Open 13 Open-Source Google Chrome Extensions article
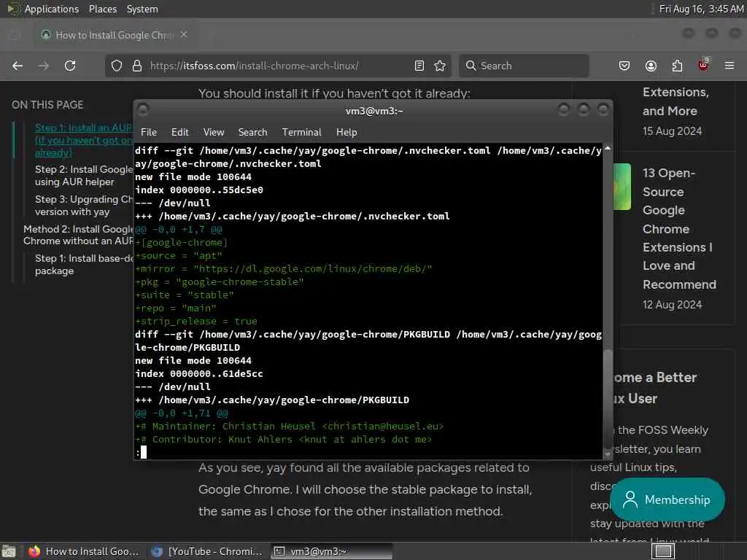This screenshot has width=747, height=560. pyautogui.click(x=679, y=228)
